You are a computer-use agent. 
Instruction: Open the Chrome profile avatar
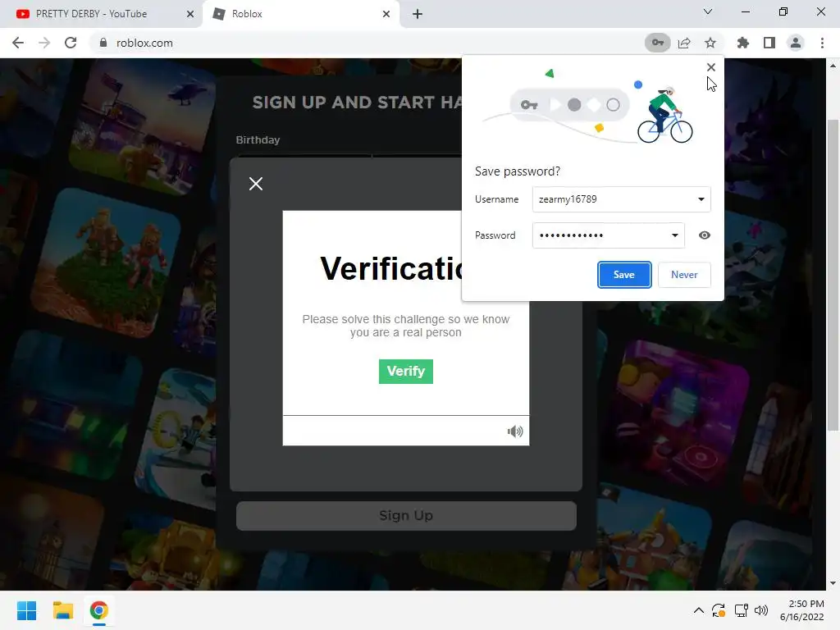[796, 43]
